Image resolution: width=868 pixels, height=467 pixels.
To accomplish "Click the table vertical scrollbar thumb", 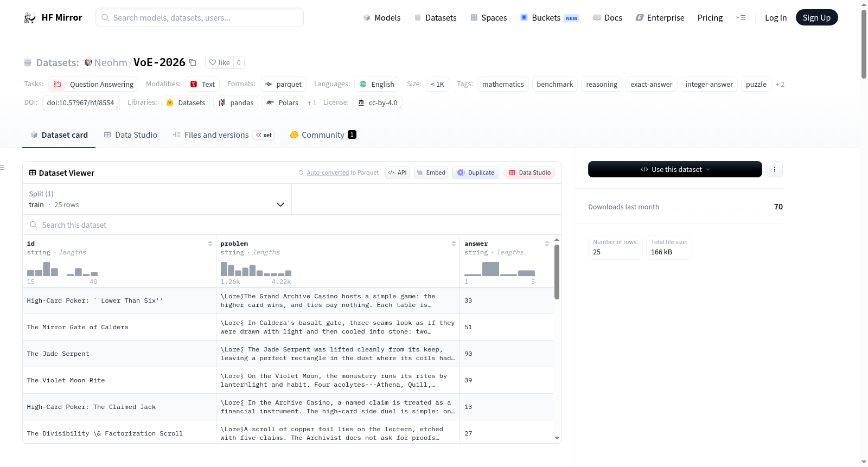I will click(x=557, y=272).
